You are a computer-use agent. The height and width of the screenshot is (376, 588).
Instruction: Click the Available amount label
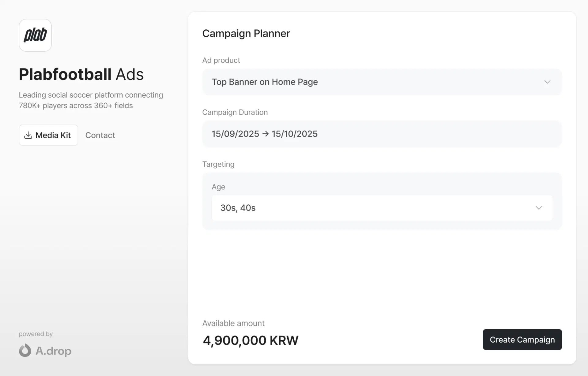[233, 323]
